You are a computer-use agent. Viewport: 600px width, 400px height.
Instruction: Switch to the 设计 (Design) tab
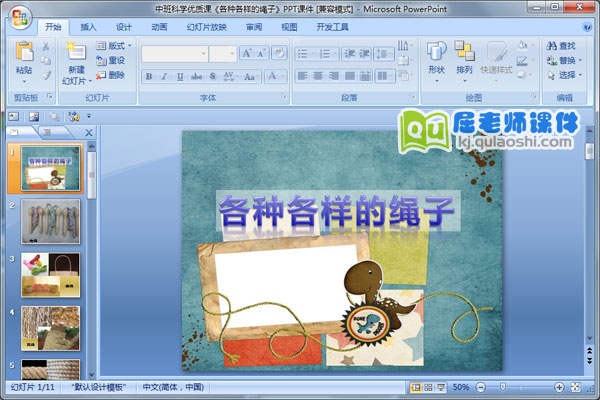click(124, 27)
